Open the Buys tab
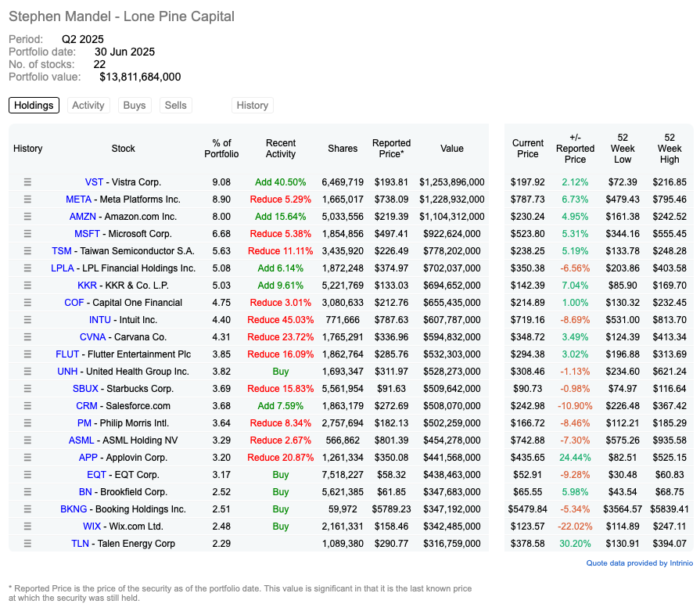700x611 pixels. [135, 106]
